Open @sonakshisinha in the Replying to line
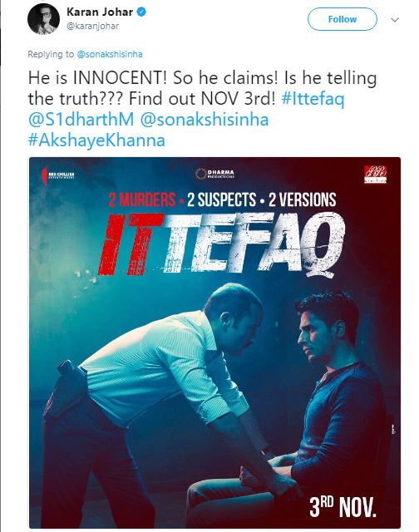Viewport: 419px width, 532px height. click(x=110, y=54)
